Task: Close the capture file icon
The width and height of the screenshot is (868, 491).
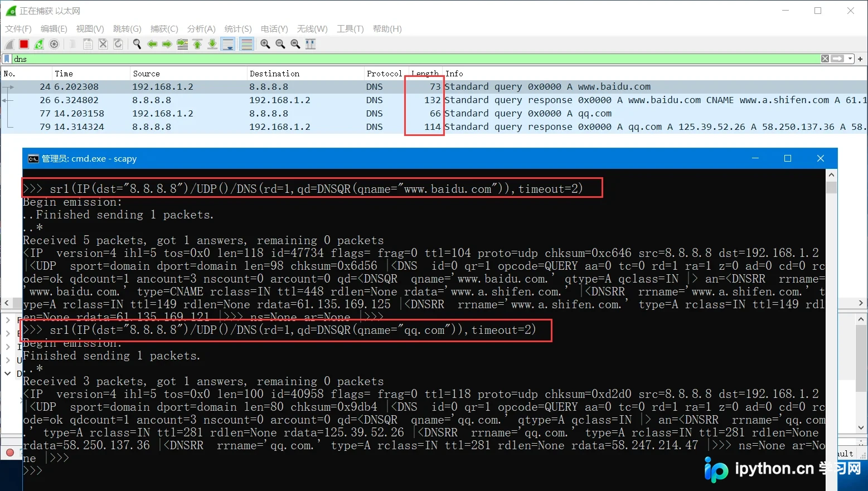Action: [103, 44]
